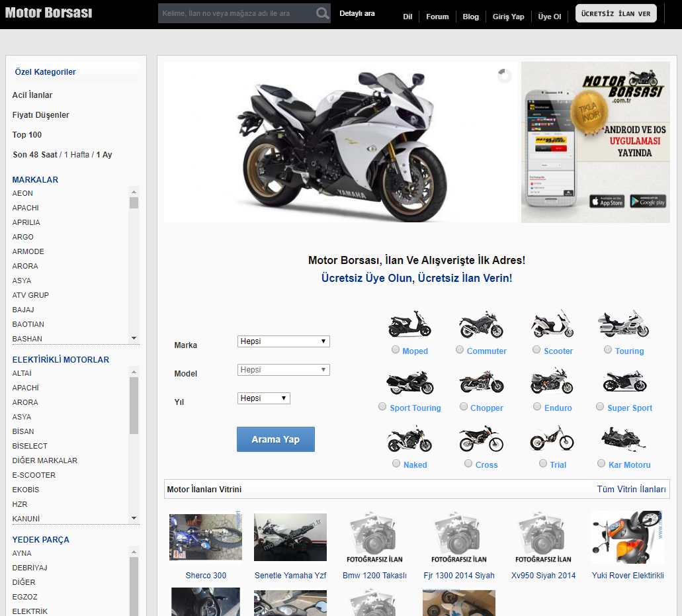The height and width of the screenshot is (616, 682).
Task: Click the Markalar list scrollbar thumb
Action: pos(134,203)
